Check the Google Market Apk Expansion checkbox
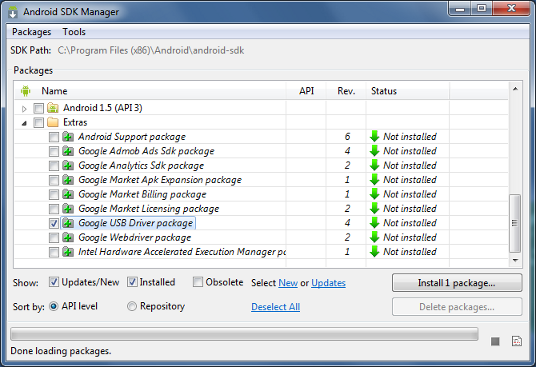 point(54,180)
